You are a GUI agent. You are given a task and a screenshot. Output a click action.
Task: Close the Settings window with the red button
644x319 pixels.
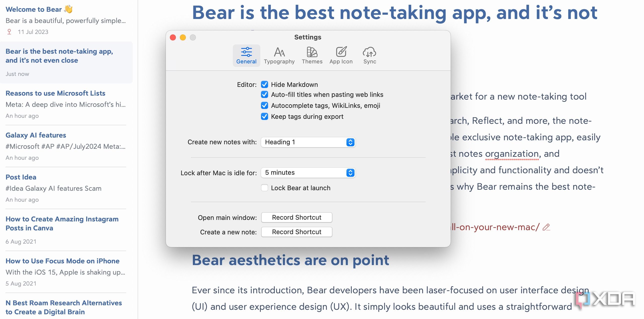point(173,37)
